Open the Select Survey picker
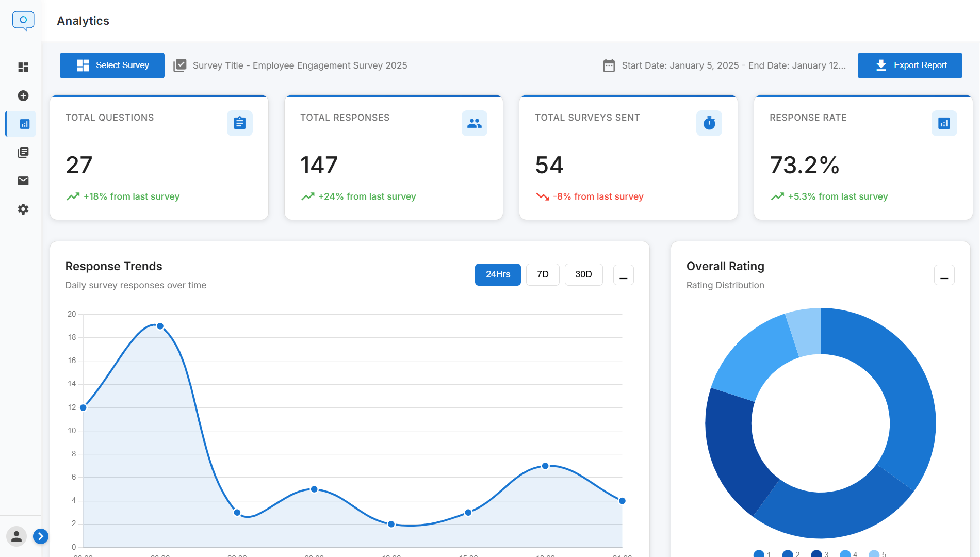Screen dimensions: 980x557 click(x=111, y=65)
